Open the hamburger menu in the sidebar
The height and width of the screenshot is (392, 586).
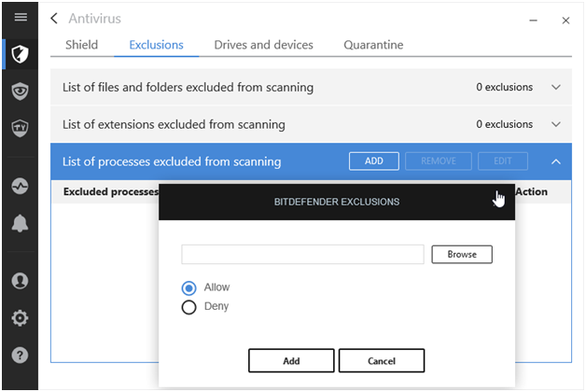[21, 17]
